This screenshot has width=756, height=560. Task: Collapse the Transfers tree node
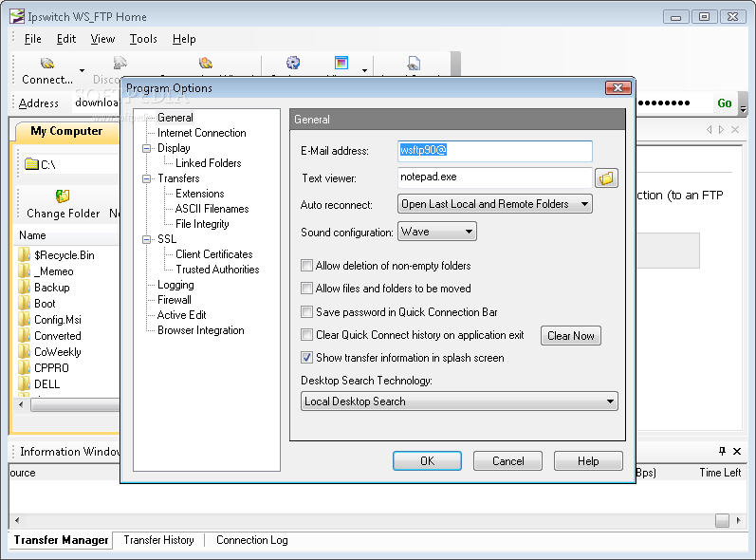coord(147,179)
